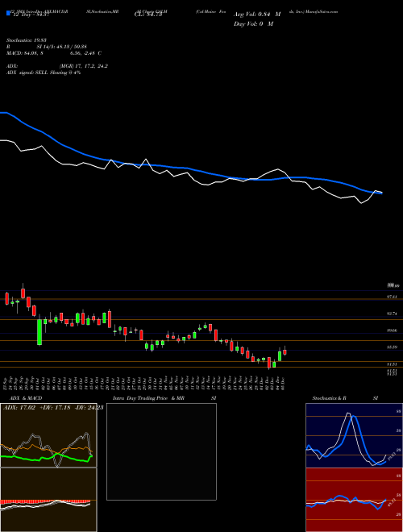Click the ADX +DY -DY values readout
403x532 pixels.
tap(53, 408)
